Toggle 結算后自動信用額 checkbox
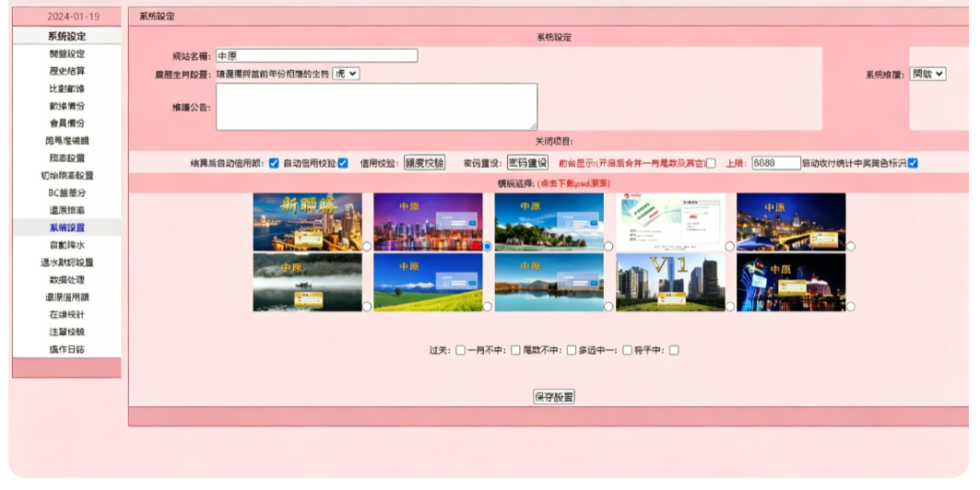 274,163
